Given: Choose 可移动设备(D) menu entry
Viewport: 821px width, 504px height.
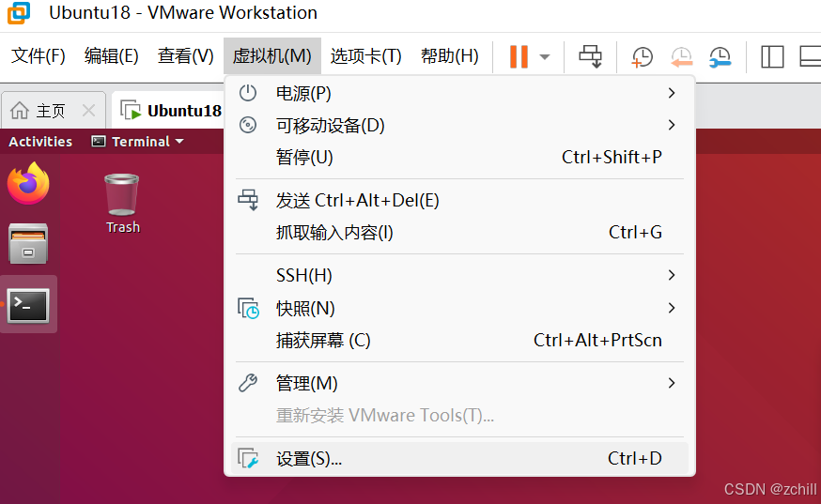Looking at the screenshot, I should (x=459, y=125).
